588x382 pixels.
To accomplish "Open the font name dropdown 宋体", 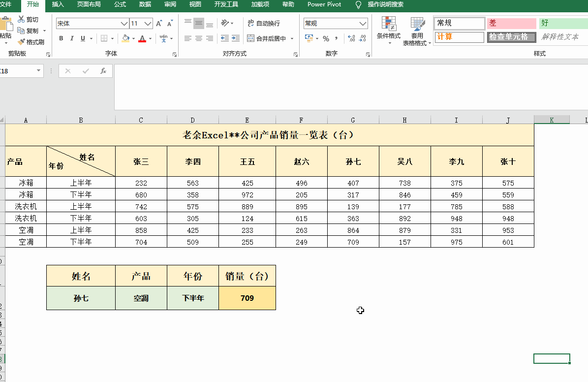I will (x=124, y=23).
